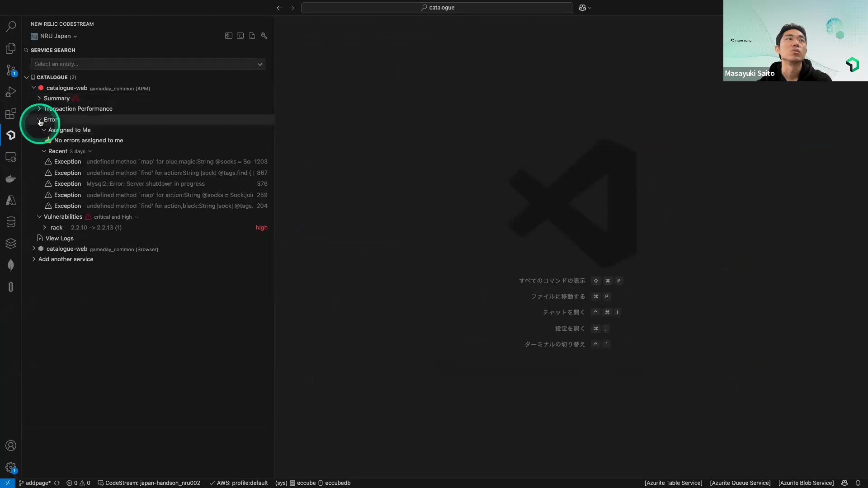Open the Run and Debug view
868x488 pixels.
[x=11, y=92]
